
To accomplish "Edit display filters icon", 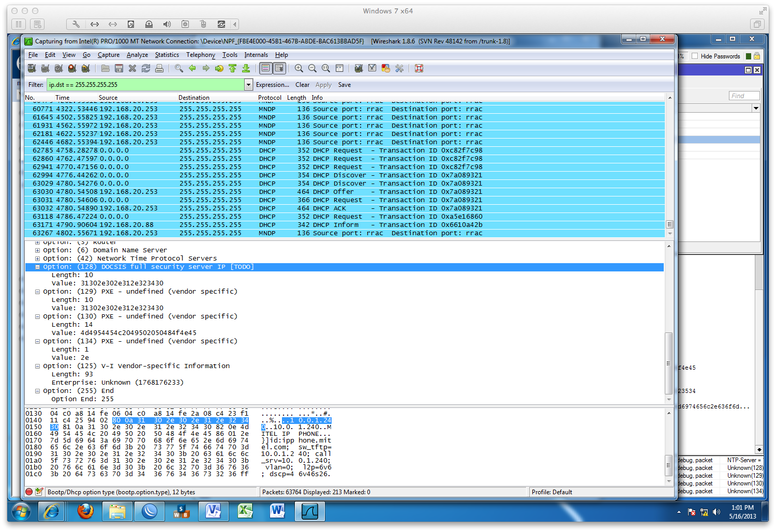I will (372, 68).
